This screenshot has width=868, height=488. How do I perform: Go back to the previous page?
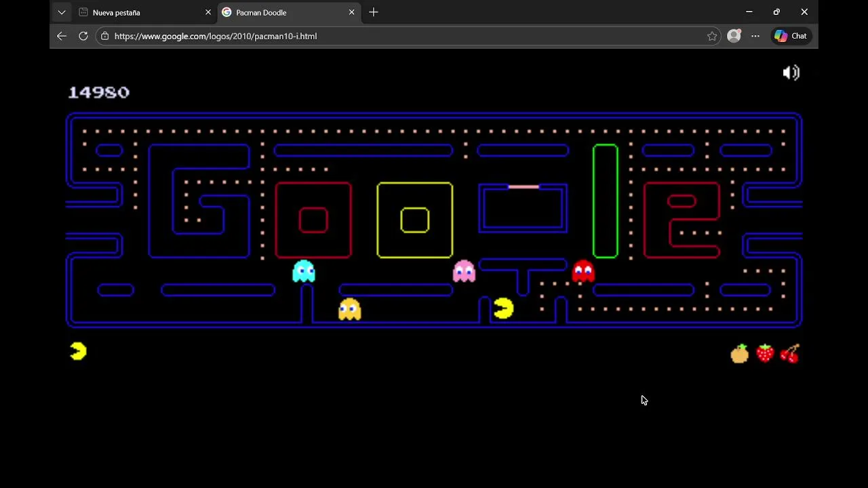coord(62,36)
